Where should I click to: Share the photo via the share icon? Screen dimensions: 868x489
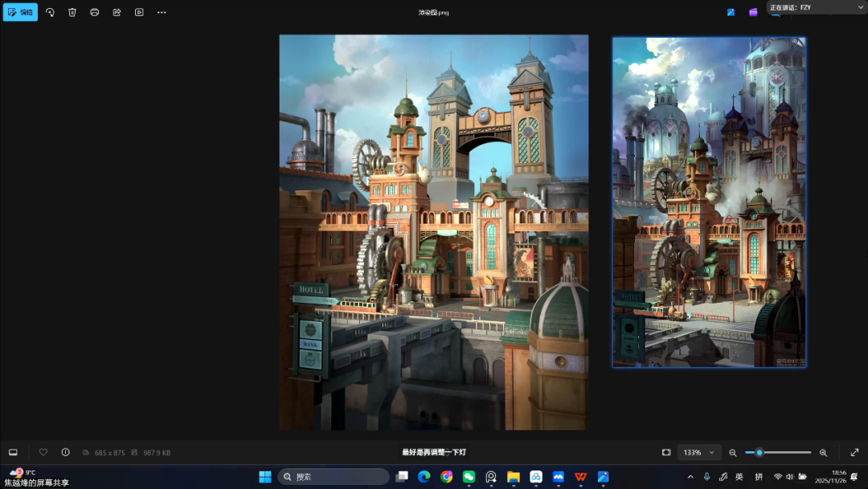[x=117, y=12]
